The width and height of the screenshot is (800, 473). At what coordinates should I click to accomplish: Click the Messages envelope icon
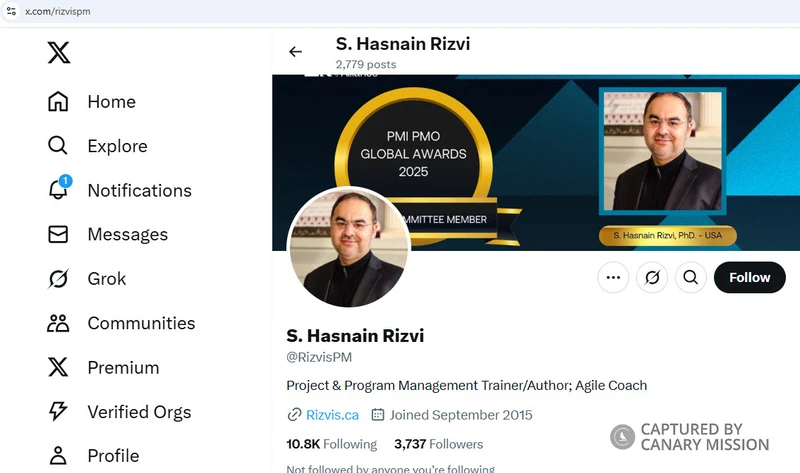click(x=58, y=234)
